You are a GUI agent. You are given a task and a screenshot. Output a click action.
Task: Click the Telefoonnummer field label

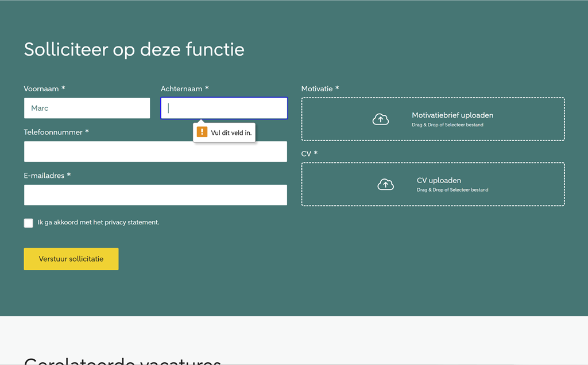tap(56, 132)
